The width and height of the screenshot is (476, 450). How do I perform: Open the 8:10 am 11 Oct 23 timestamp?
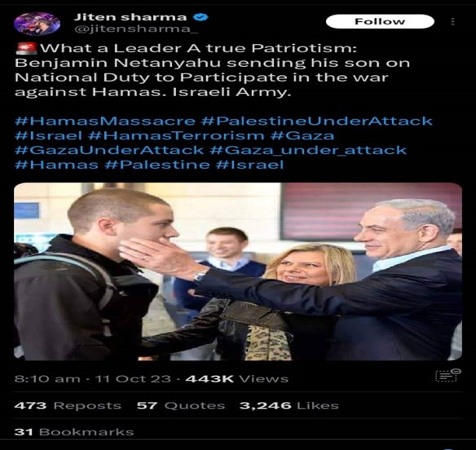pos(93,378)
